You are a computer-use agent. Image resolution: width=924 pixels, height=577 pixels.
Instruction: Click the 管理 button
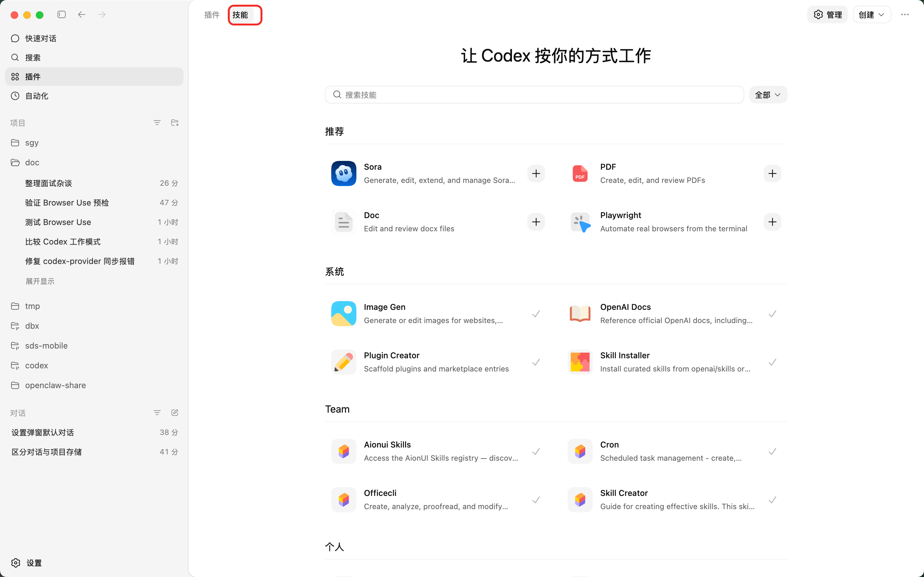click(x=827, y=14)
